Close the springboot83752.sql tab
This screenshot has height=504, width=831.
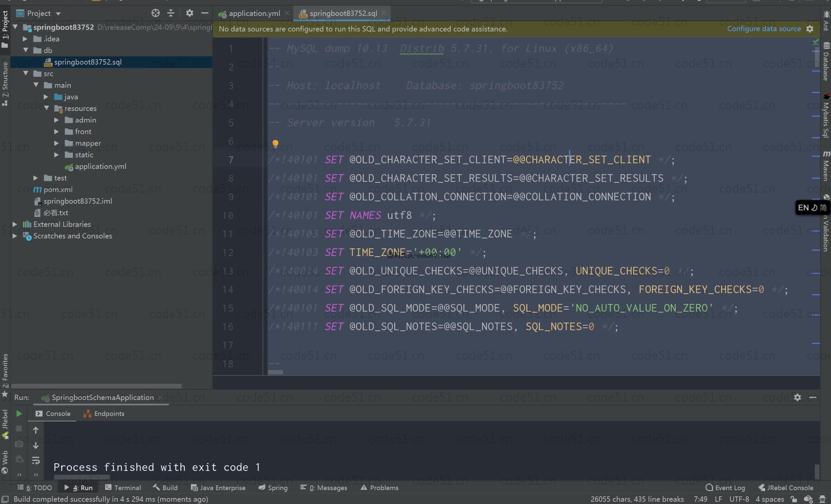click(x=384, y=13)
